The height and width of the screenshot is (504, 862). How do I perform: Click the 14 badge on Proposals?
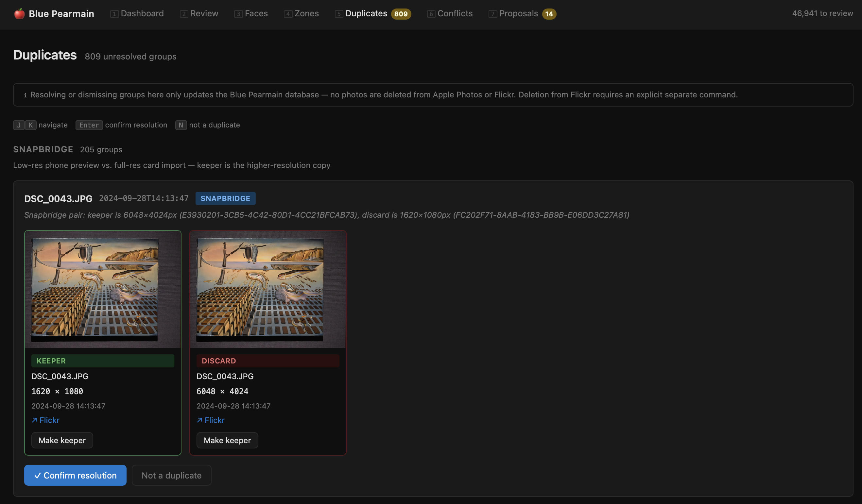click(549, 14)
